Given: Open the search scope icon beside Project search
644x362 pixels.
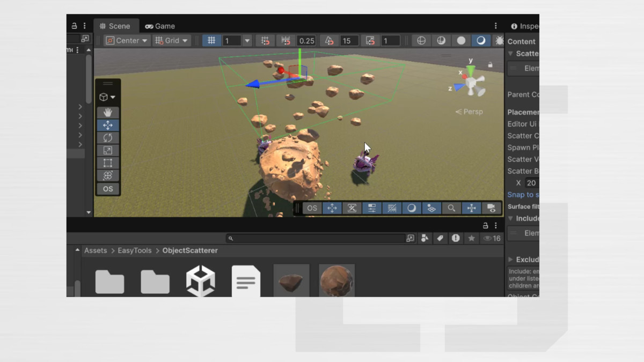Looking at the screenshot, I should pyautogui.click(x=411, y=238).
